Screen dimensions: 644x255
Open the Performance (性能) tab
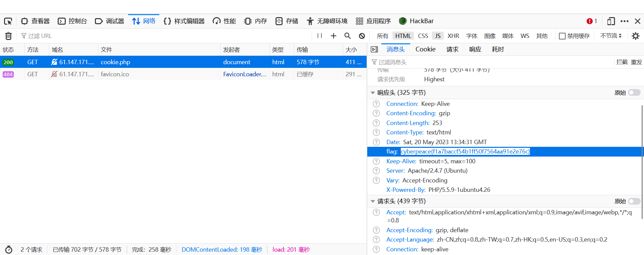[224, 21]
